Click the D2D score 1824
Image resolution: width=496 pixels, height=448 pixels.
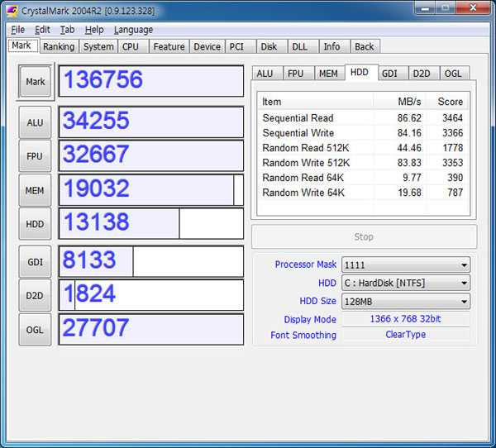pyautogui.click(x=151, y=295)
